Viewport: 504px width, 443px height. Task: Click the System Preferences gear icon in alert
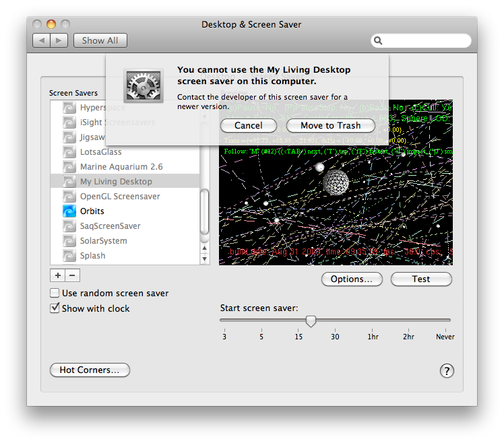144,86
